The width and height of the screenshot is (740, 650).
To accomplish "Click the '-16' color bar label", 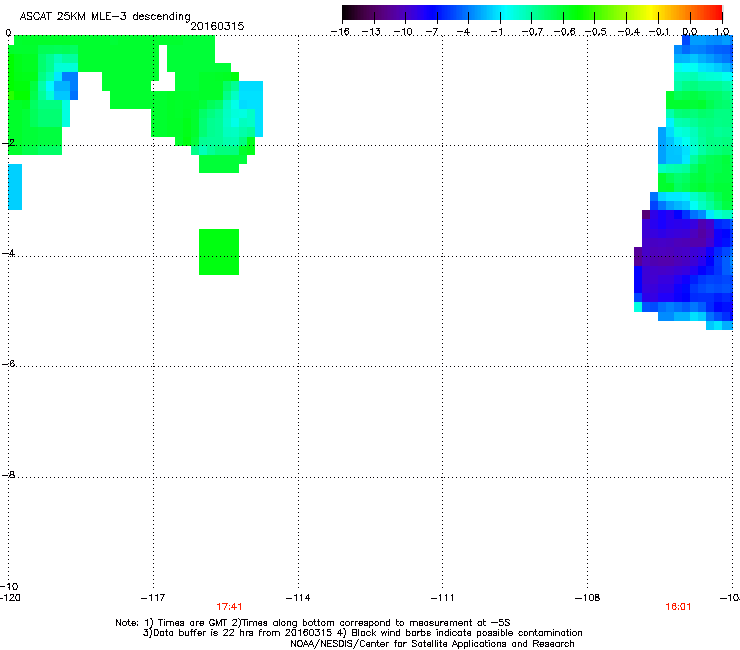I will (x=340, y=32).
